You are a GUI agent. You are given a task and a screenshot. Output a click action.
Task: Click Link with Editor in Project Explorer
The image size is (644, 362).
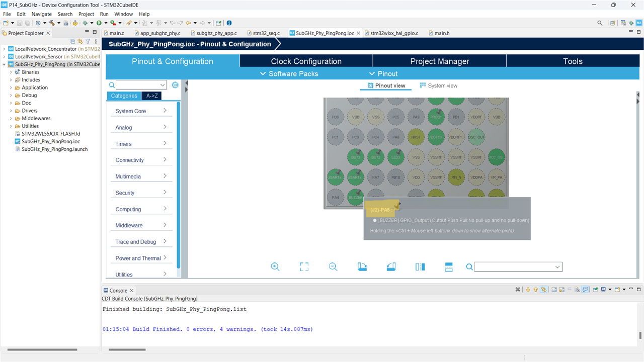[x=80, y=41]
